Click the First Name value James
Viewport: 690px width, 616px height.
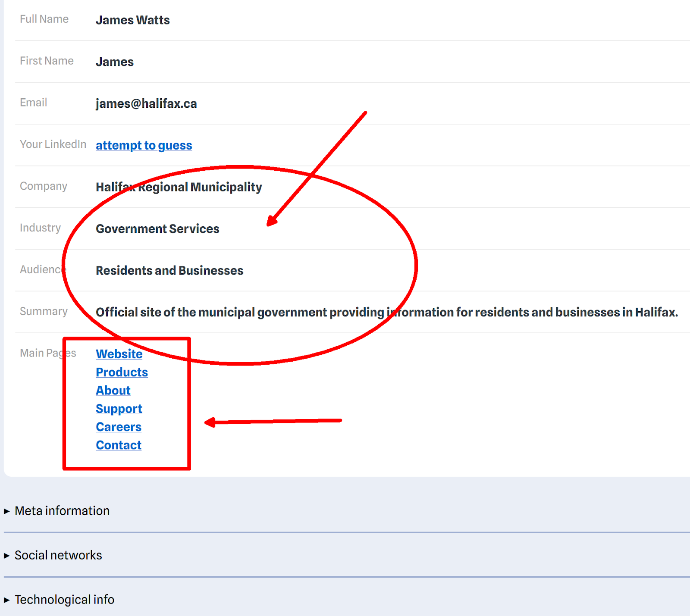(x=115, y=62)
